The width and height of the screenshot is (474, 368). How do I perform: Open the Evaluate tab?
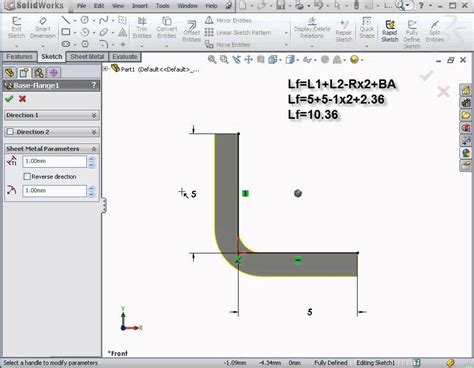click(x=125, y=57)
